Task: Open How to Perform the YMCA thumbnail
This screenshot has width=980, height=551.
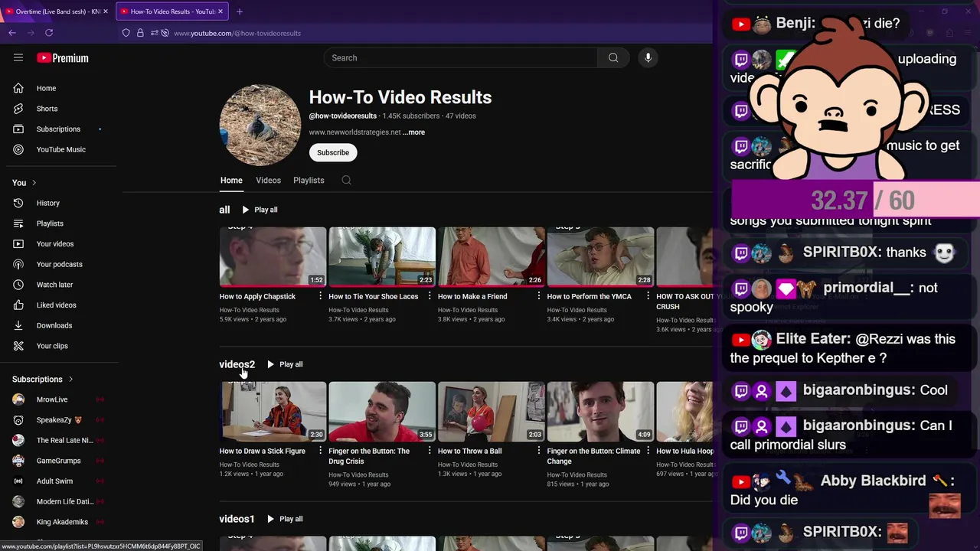Action: (x=600, y=256)
